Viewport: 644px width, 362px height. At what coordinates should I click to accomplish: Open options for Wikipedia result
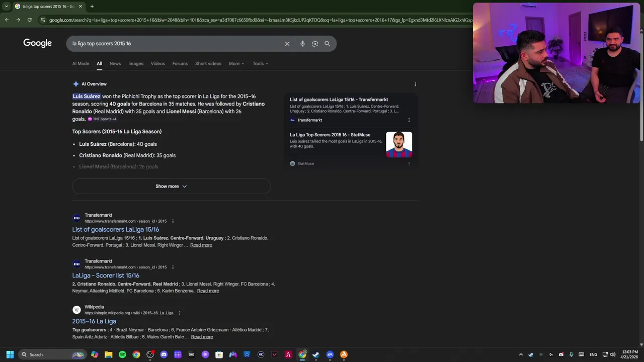pyautogui.click(x=179, y=313)
